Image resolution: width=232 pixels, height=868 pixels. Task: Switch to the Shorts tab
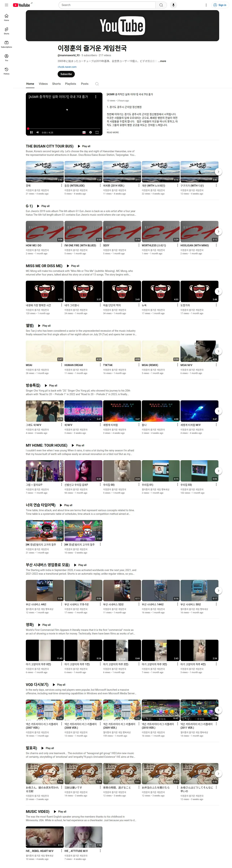pyautogui.click(x=56, y=84)
